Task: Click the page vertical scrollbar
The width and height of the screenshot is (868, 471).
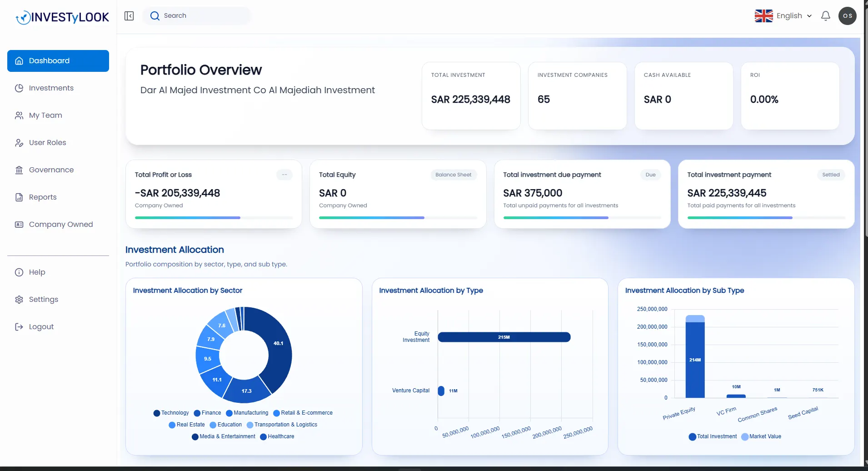Action: (x=865, y=123)
